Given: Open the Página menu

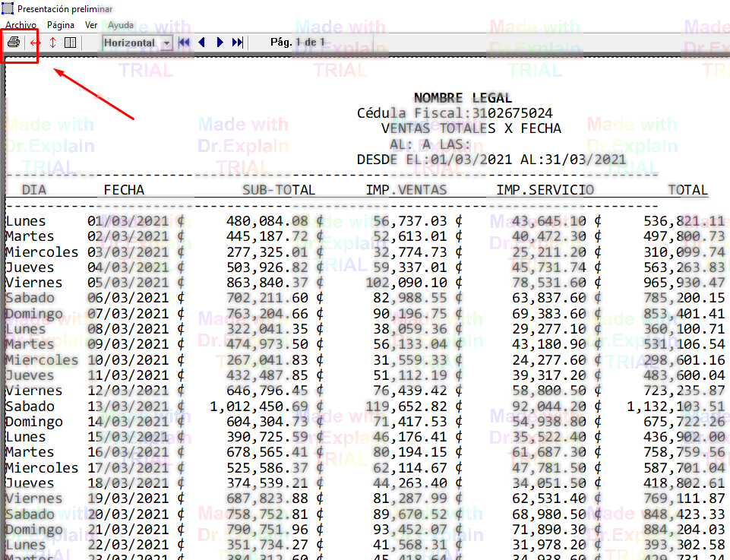Looking at the screenshot, I should 61,25.
